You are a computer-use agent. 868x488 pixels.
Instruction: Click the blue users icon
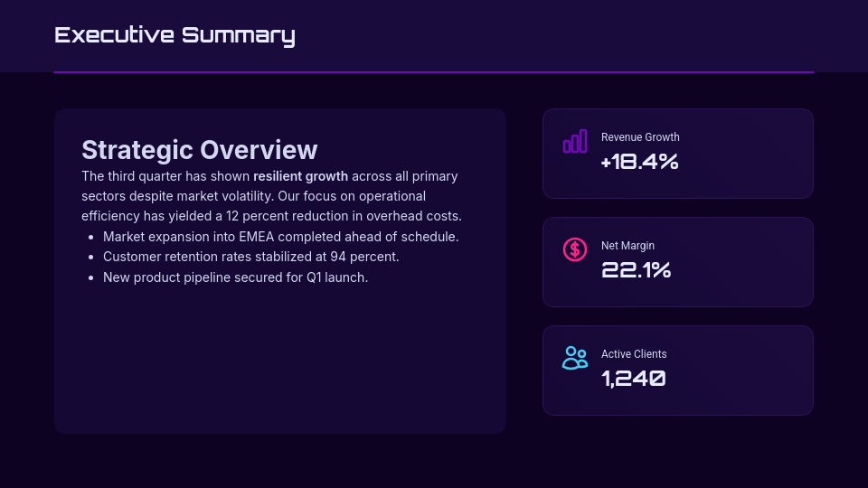point(575,358)
